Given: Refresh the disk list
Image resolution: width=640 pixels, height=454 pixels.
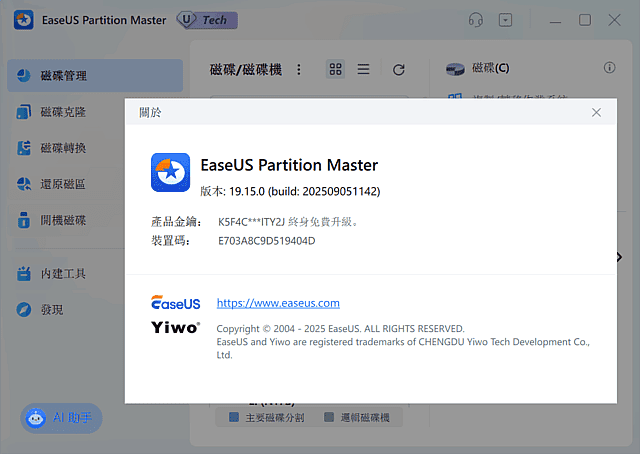Looking at the screenshot, I should [x=399, y=69].
